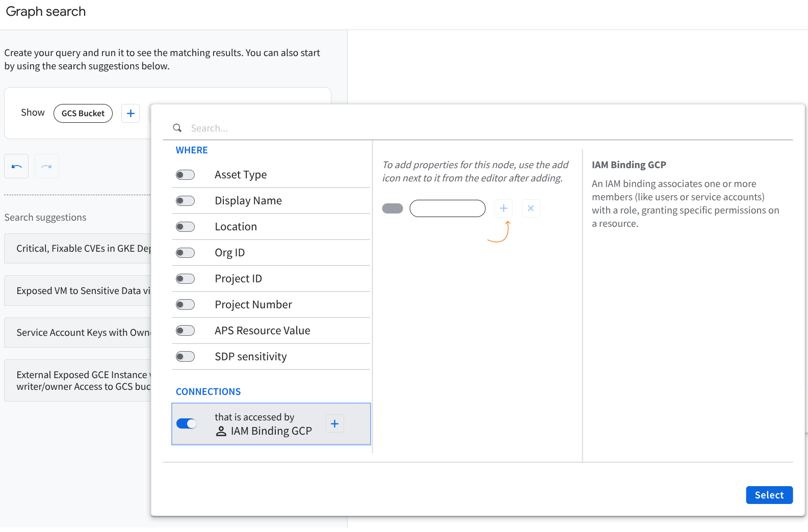Click the redo arrow icon
The image size is (808, 532).
47,166
